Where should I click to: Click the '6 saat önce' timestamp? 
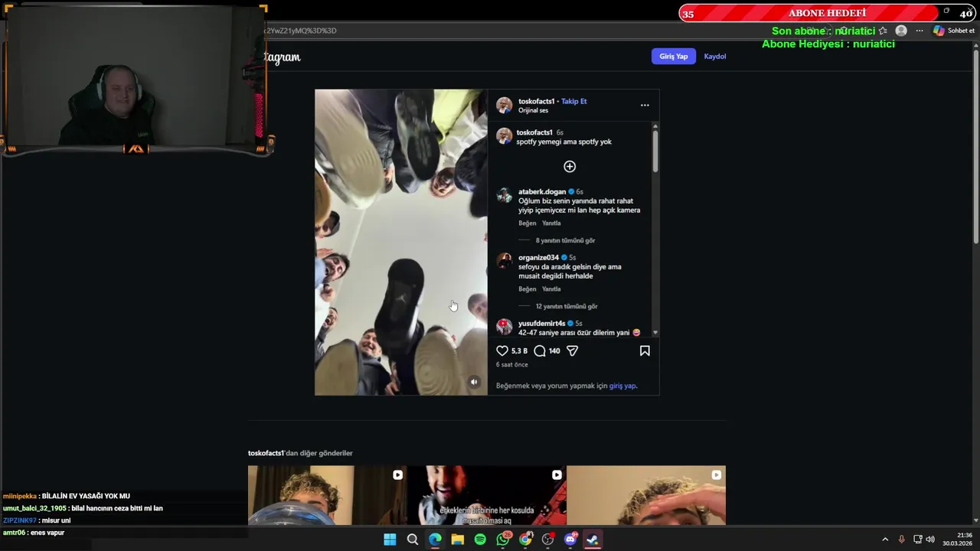[x=512, y=365]
